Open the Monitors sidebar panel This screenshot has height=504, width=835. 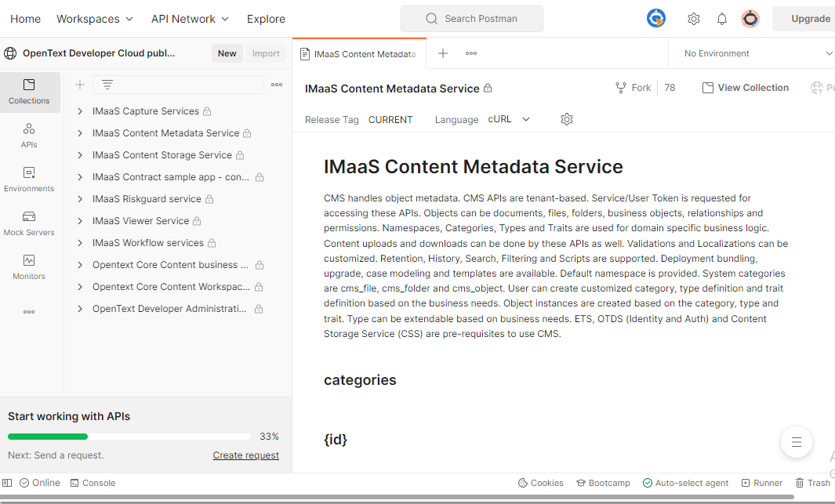[29, 267]
